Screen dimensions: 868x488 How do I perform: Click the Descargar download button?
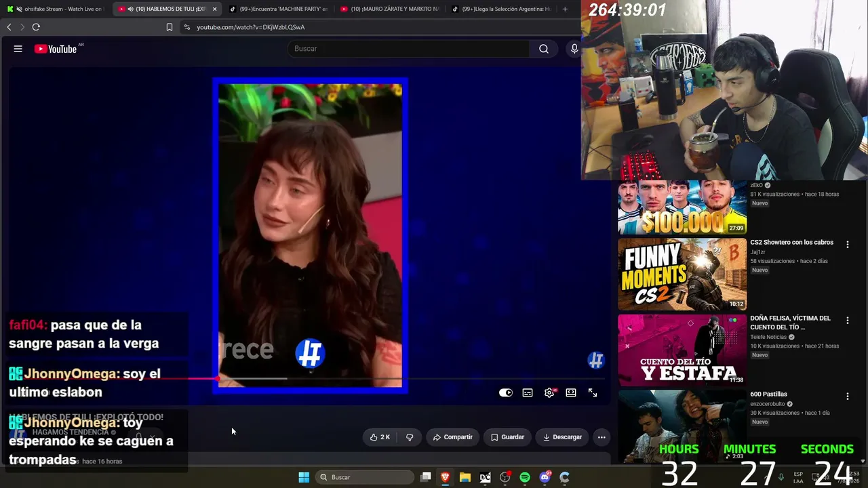(x=562, y=437)
